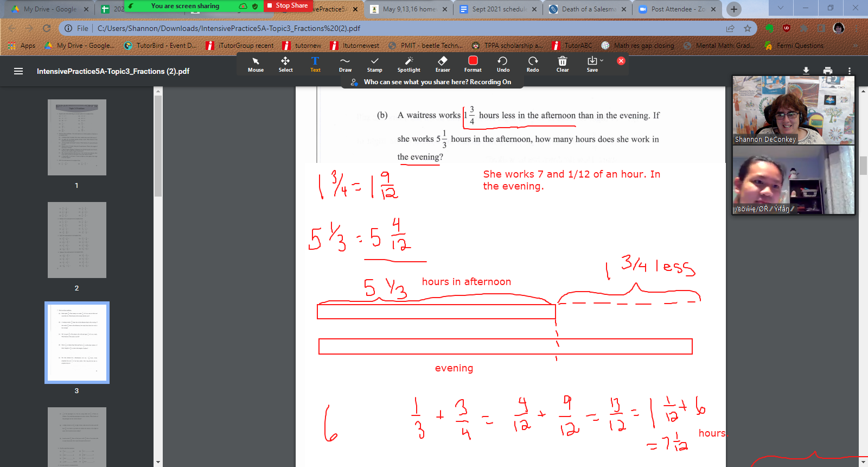868x467 pixels.
Task: Click the document vertical scrollbar thumb
Action: click(x=864, y=166)
